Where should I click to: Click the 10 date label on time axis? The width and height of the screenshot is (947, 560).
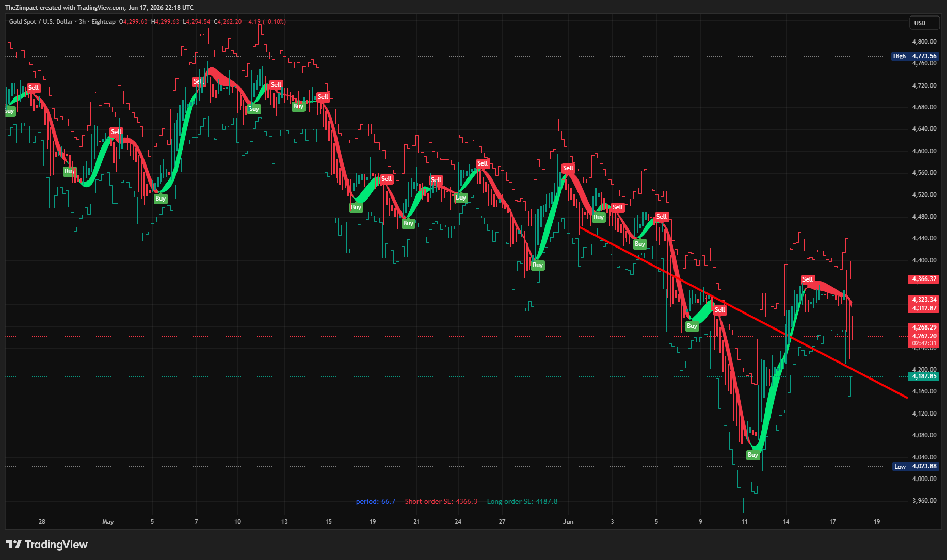237,522
